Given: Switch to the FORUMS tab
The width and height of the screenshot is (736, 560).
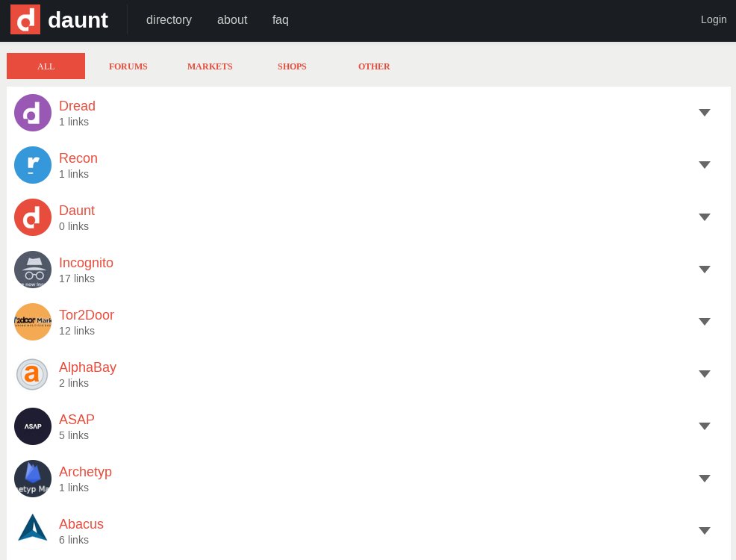Looking at the screenshot, I should tap(128, 66).
